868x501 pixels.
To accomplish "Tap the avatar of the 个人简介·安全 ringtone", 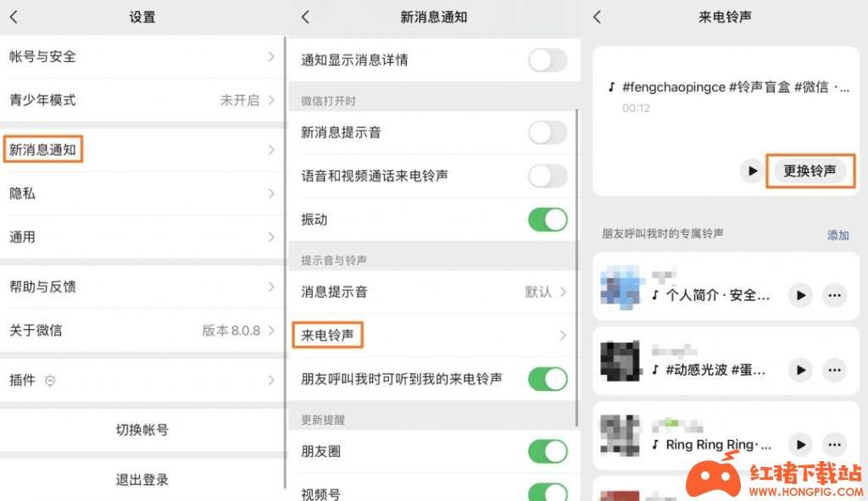I will tap(621, 287).
